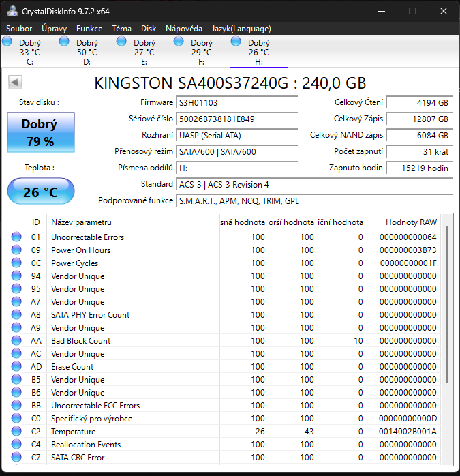
Task: Click the blue status orb for drive H:
Action: 236,41
